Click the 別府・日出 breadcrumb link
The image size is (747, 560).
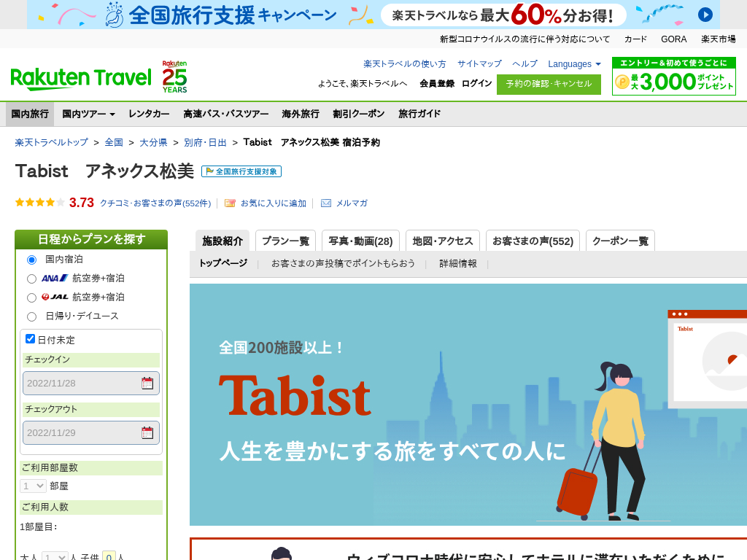point(205,142)
